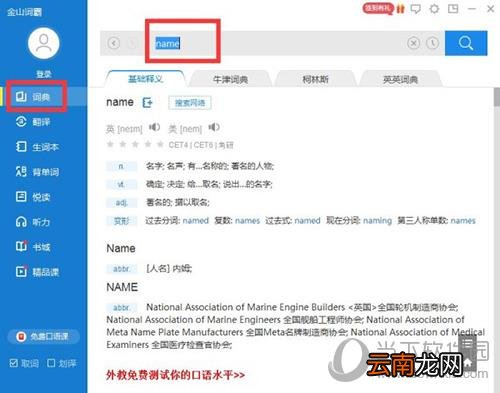
Task: Go back with the search back arrow
Action: [x=114, y=43]
